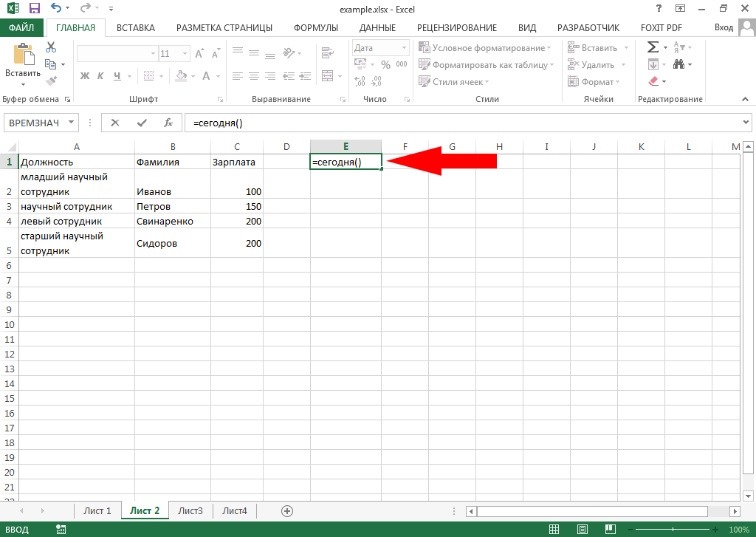Click the Merge and Center icon
The height and width of the screenshot is (537, 756).
point(328,76)
